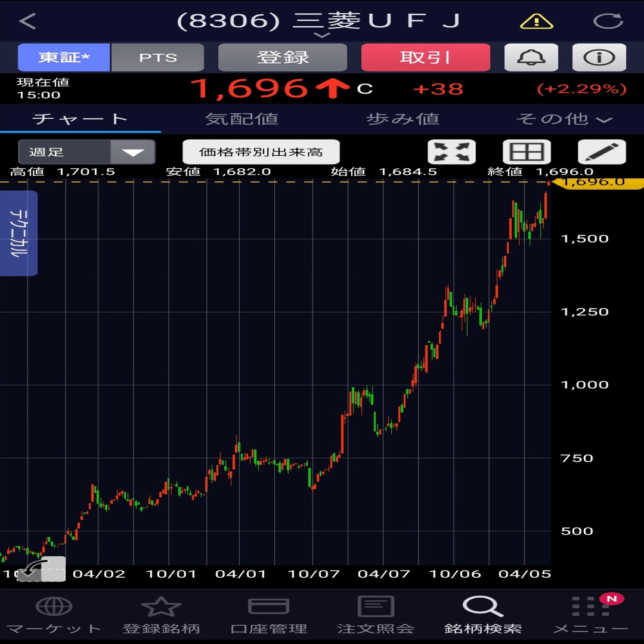Open the price alert bell
644x644 pixels.
point(531,57)
